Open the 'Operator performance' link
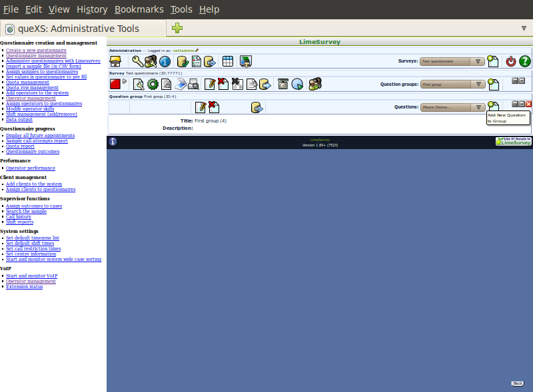This screenshot has height=392, width=533. 31,168
